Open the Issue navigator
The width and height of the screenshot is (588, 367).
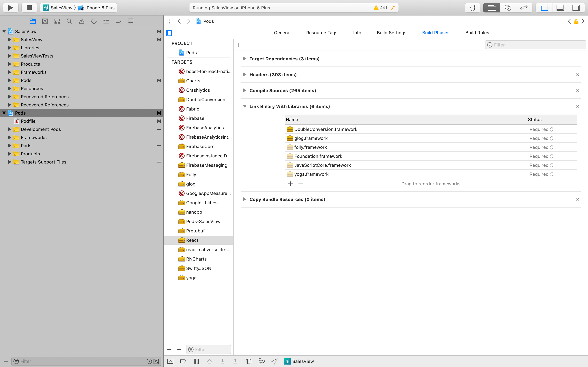(x=81, y=21)
